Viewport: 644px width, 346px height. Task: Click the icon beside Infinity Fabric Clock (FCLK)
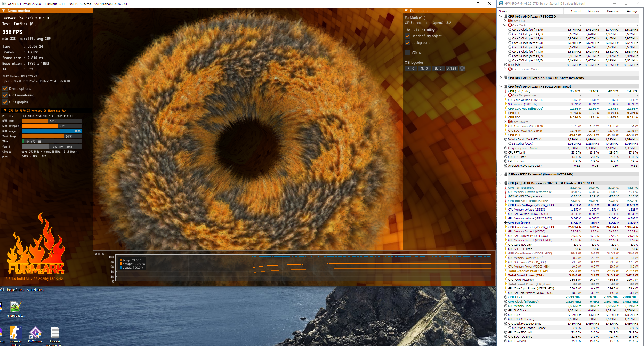506,139
